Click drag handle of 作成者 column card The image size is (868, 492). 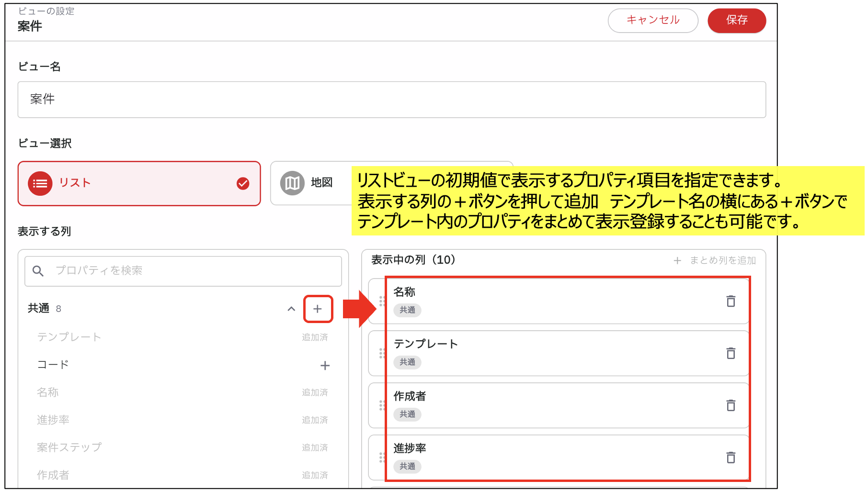382,405
